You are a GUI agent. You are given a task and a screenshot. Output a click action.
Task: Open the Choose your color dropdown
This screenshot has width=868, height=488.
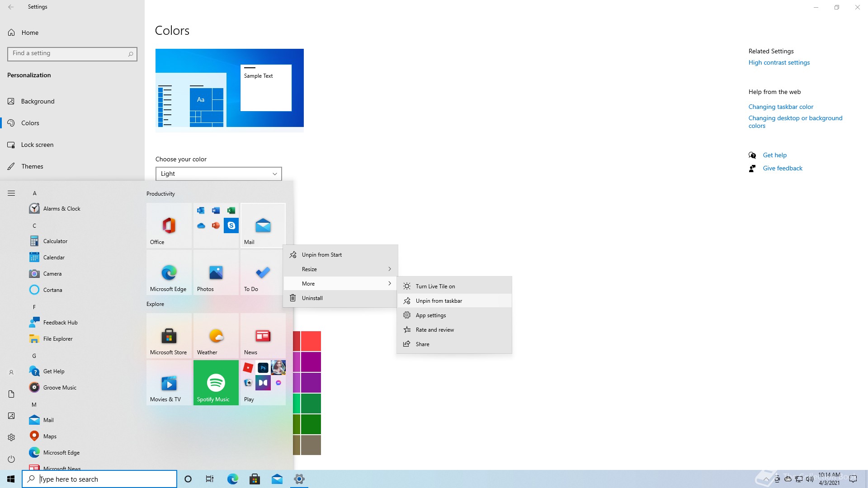pos(219,174)
